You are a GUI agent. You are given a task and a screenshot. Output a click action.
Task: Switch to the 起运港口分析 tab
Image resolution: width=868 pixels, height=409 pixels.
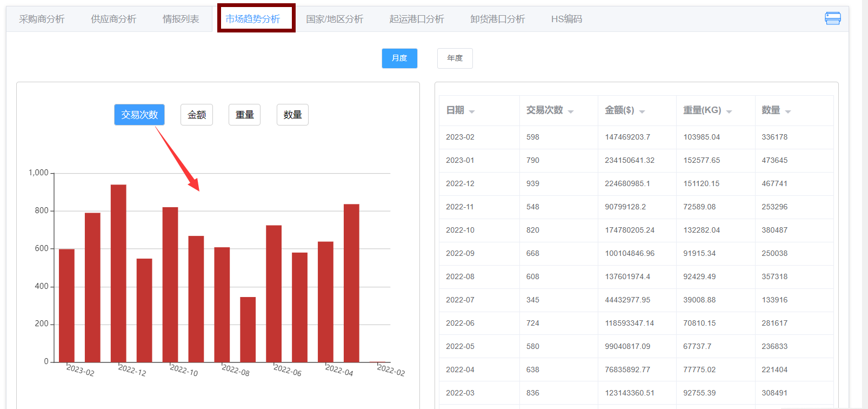pyautogui.click(x=417, y=19)
